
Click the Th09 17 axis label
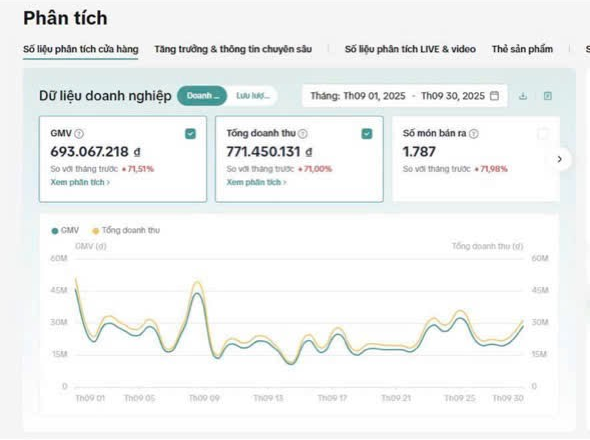[x=332, y=398]
